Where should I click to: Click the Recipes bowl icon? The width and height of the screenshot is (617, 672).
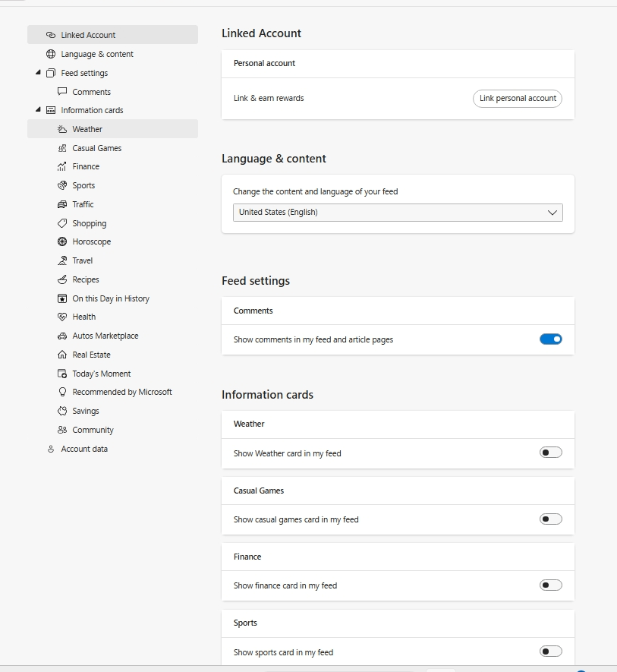pos(62,279)
